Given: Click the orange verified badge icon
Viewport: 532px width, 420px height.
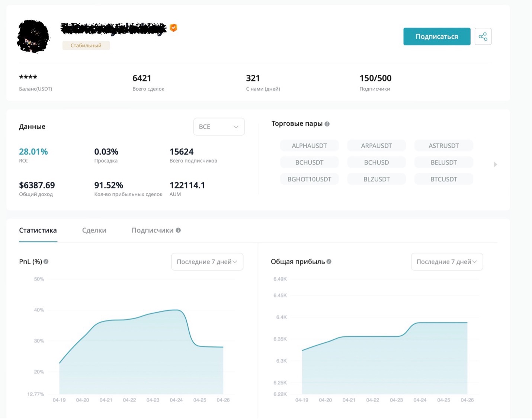Looking at the screenshot, I should (x=173, y=28).
